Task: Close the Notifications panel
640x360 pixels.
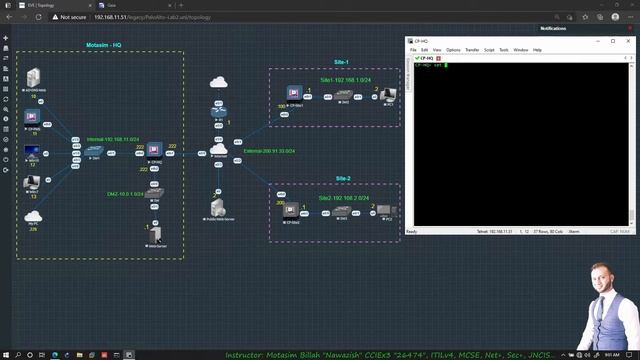Action: [630, 28]
